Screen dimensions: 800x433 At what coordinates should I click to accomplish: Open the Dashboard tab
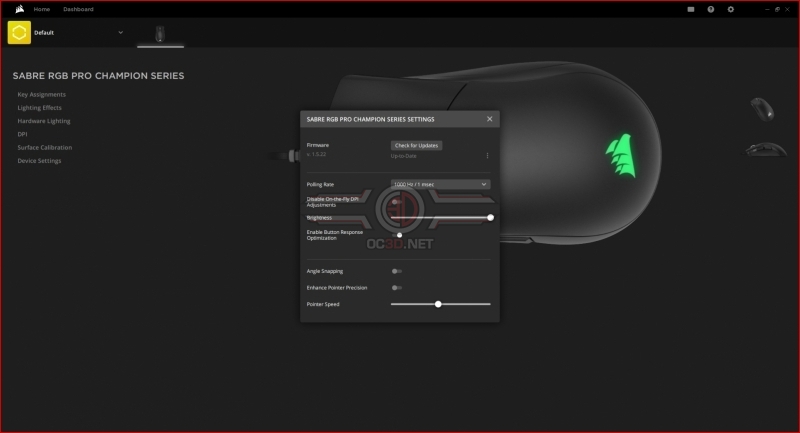pyautogui.click(x=78, y=9)
